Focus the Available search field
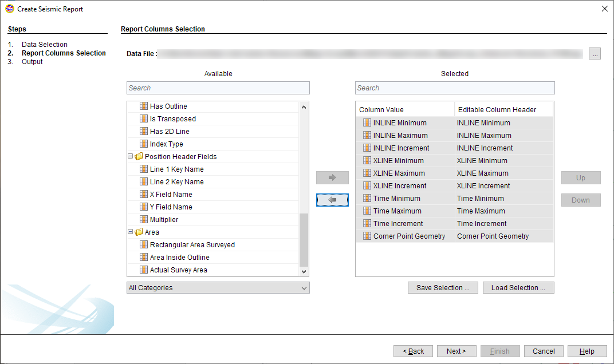Image resolution: width=614 pixels, height=364 pixels. tap(218, 88)
